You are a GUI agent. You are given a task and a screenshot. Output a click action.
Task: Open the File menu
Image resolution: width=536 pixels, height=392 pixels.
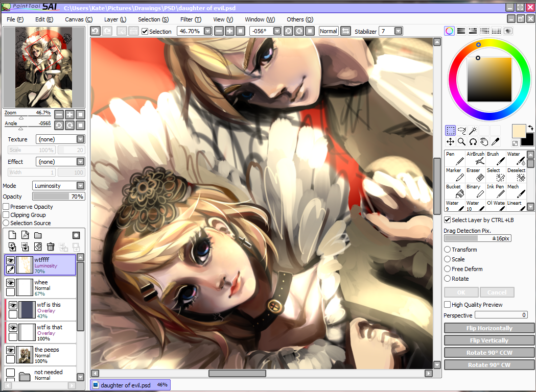15,19
